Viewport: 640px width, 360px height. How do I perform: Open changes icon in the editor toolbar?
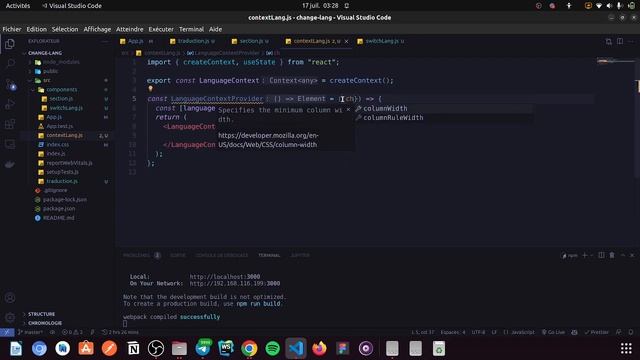click(x=609, y=41)
